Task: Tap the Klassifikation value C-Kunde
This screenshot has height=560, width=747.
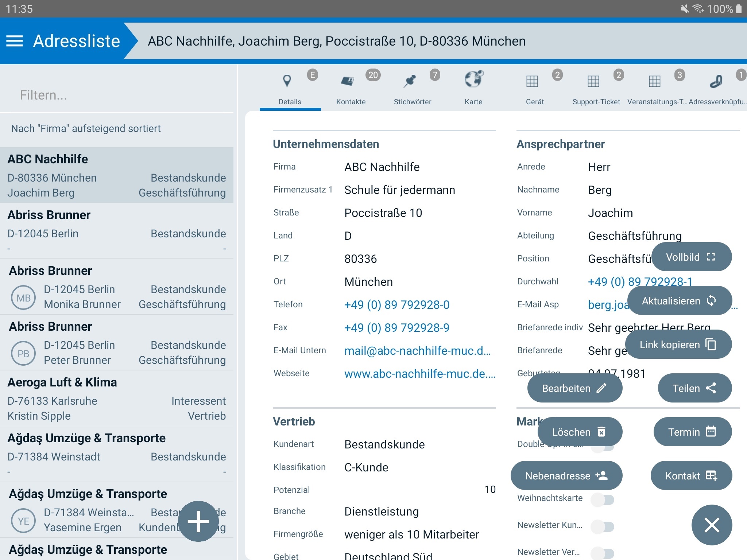Action: coord(366,467)
